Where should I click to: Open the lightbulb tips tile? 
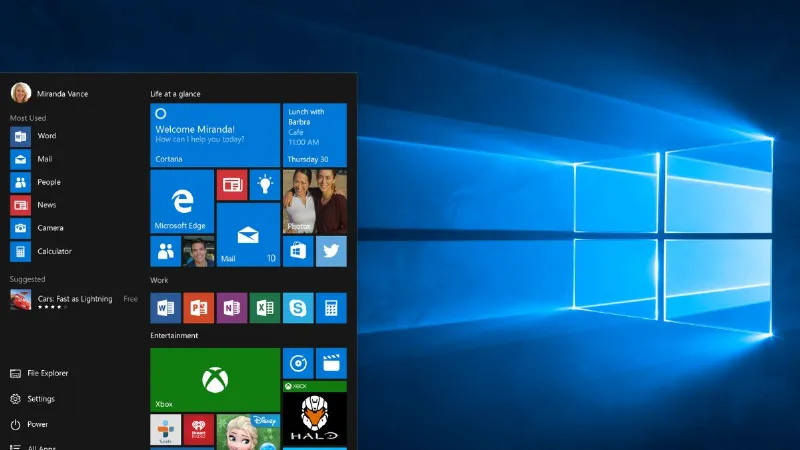(x=265, y=185)
